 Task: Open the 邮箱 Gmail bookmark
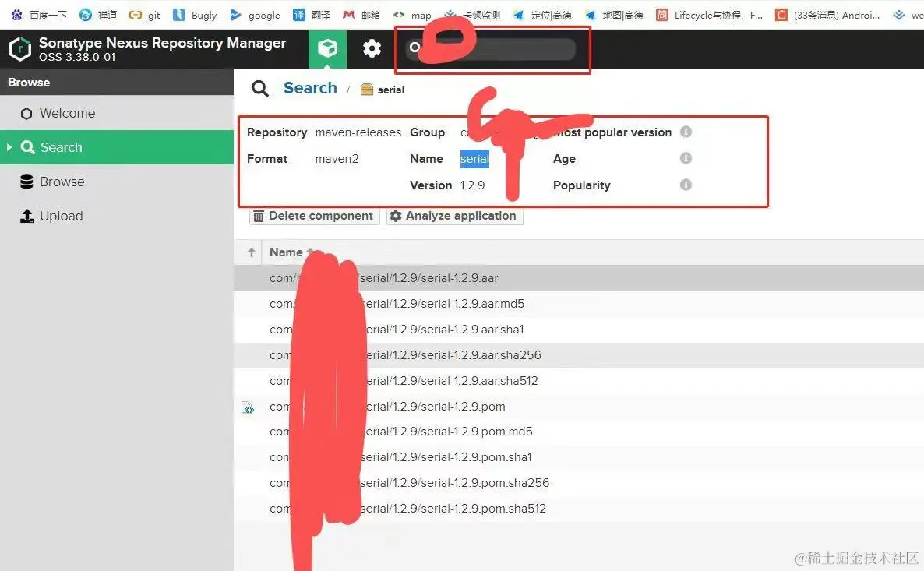pos(361,15)
